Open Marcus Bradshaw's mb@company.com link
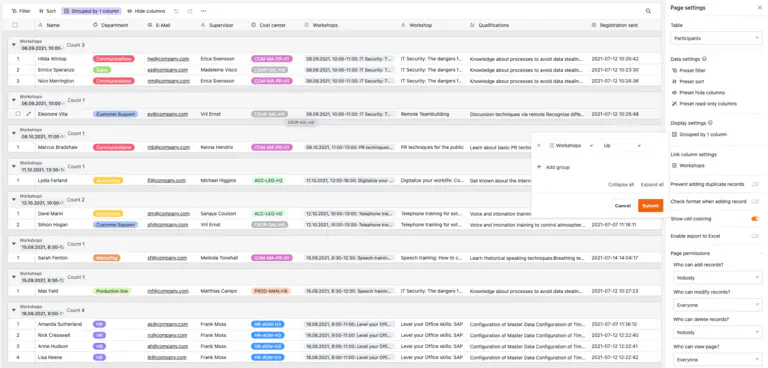768x368 pixels. 168,147
